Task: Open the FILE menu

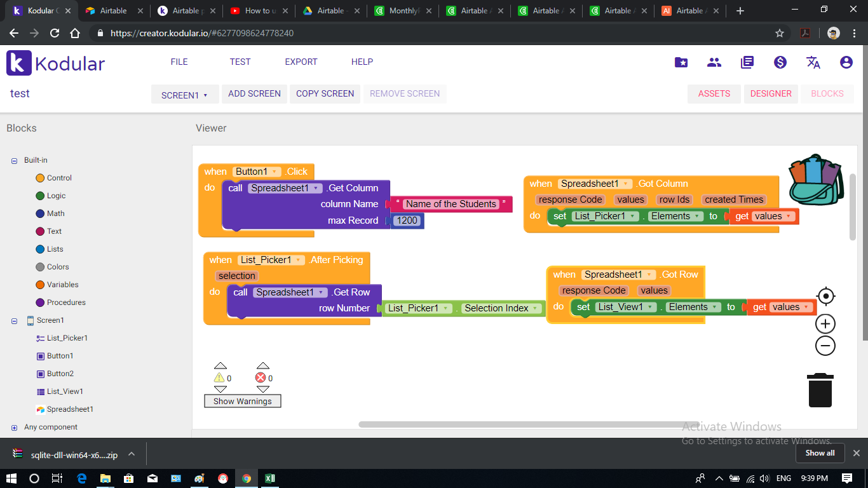Action: click(x=179, y=62)
